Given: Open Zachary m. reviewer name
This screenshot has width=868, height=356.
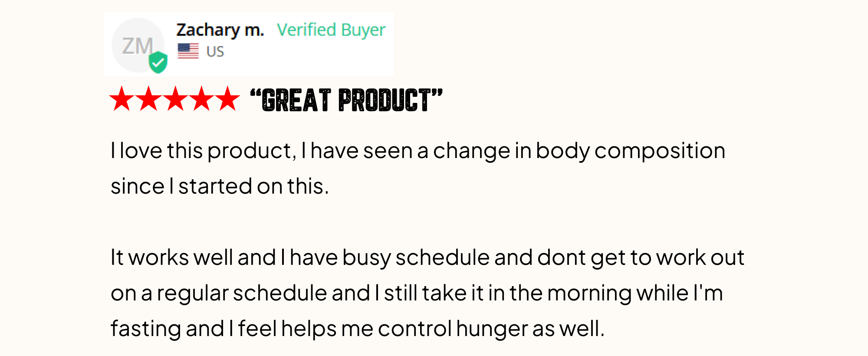Looking at the screenshot, I should point(220,30).
